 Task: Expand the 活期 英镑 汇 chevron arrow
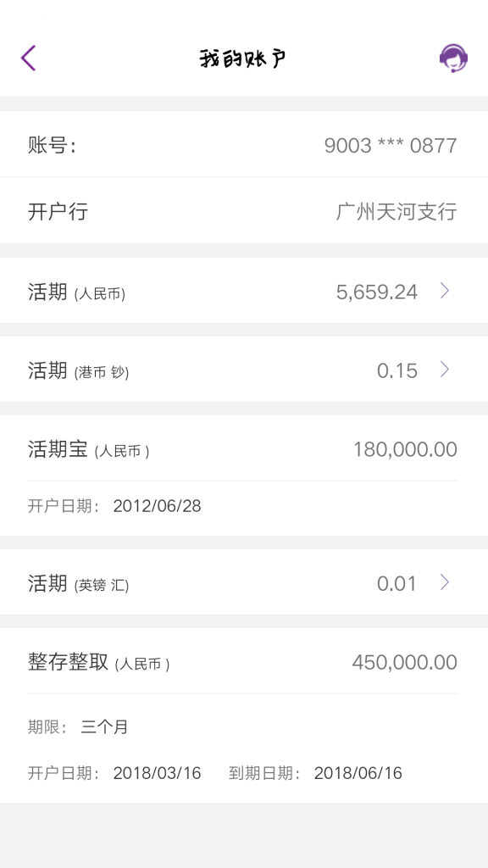444,581
